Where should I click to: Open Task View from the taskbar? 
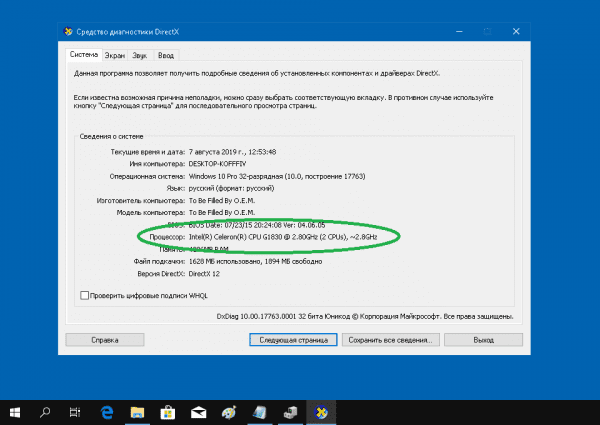pyautogui.click(x=75, y=412)
